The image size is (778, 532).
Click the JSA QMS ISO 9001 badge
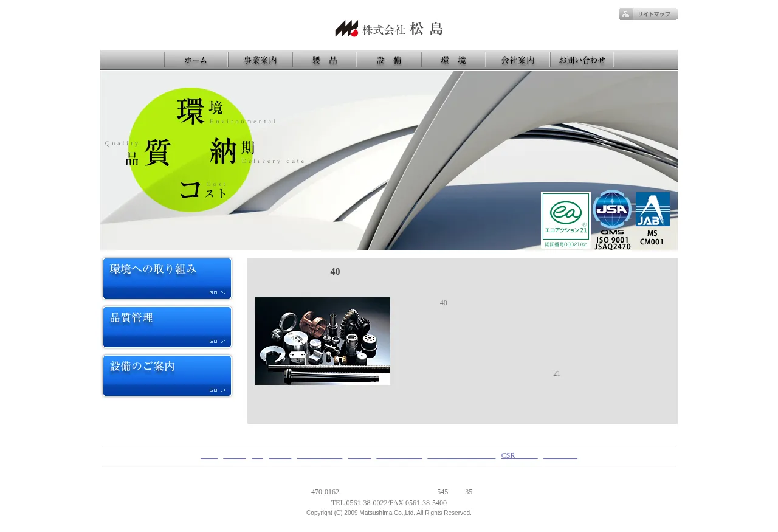pyautogui.click(x=612, y=219)
